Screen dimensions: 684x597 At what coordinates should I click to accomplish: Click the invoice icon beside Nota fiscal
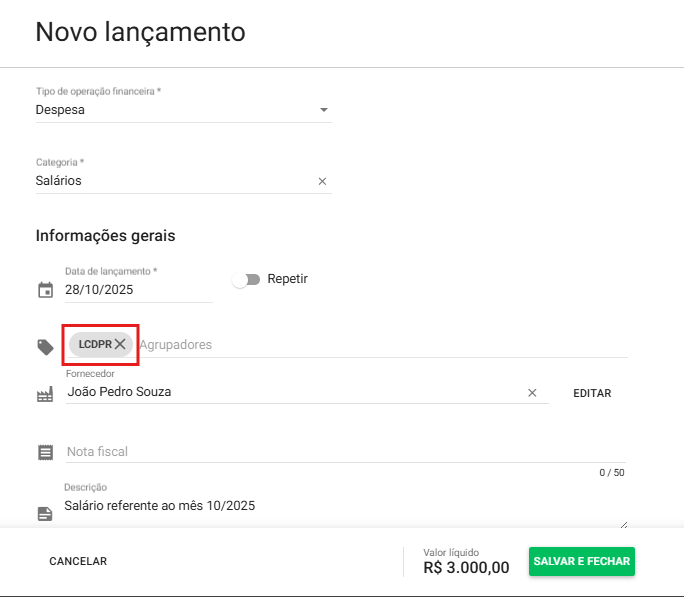(x=45, y=452)
